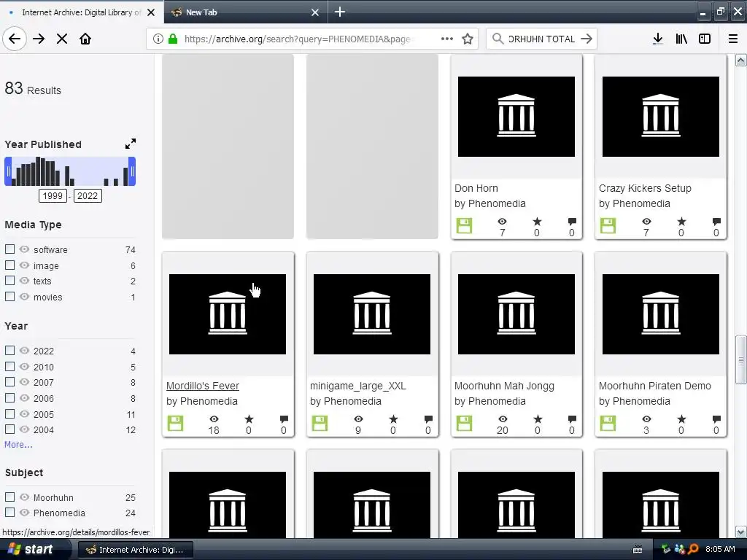Open Moorhuhn Mah Jongg item

[504, 386]
